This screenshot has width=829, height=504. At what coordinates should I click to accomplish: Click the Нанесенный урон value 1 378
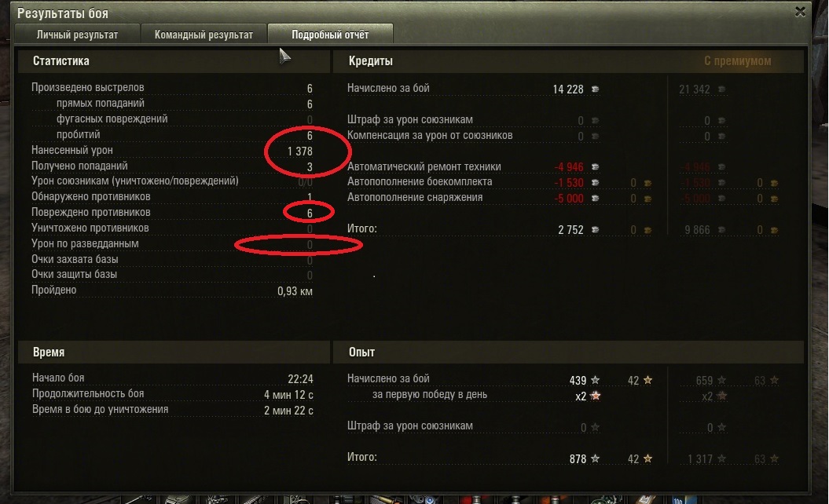pyautogui.click(x=299, y=152)
